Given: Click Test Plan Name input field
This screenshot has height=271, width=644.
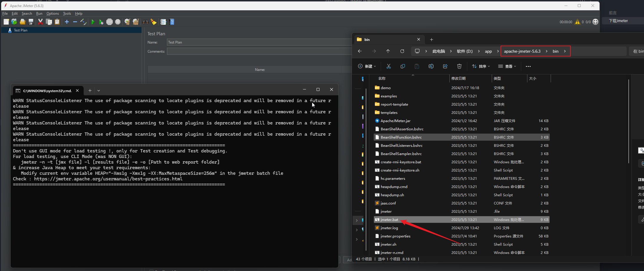Looking at the screenshot, I should (259, 42).
